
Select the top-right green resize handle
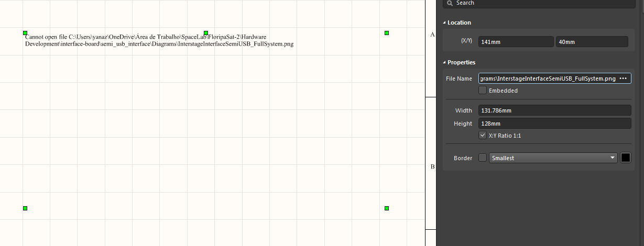tap(387, 33)
